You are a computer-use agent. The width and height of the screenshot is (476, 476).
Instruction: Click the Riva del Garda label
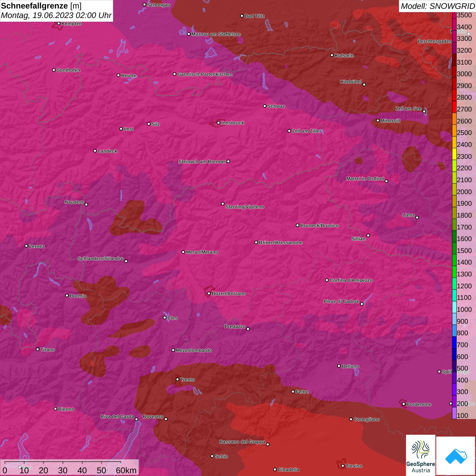pos(117,417)
